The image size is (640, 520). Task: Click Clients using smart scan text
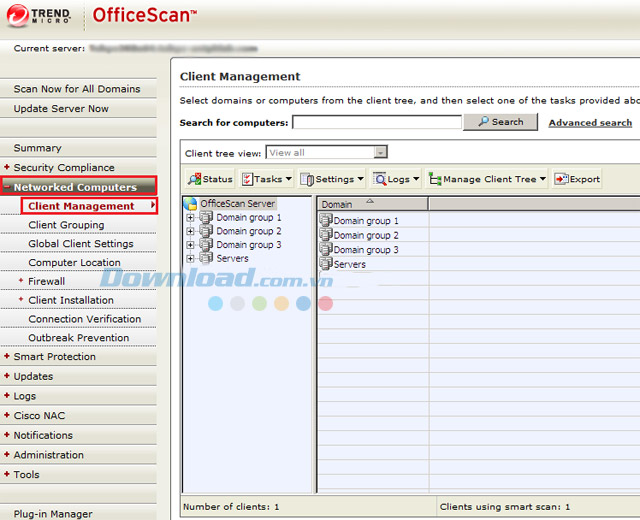point(504,507)
